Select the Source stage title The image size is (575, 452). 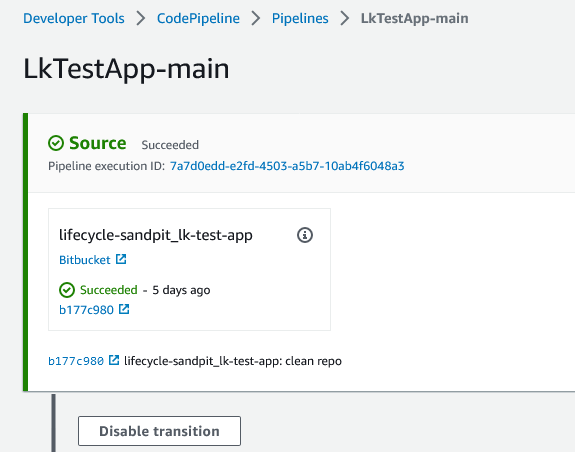coord(98,143)
